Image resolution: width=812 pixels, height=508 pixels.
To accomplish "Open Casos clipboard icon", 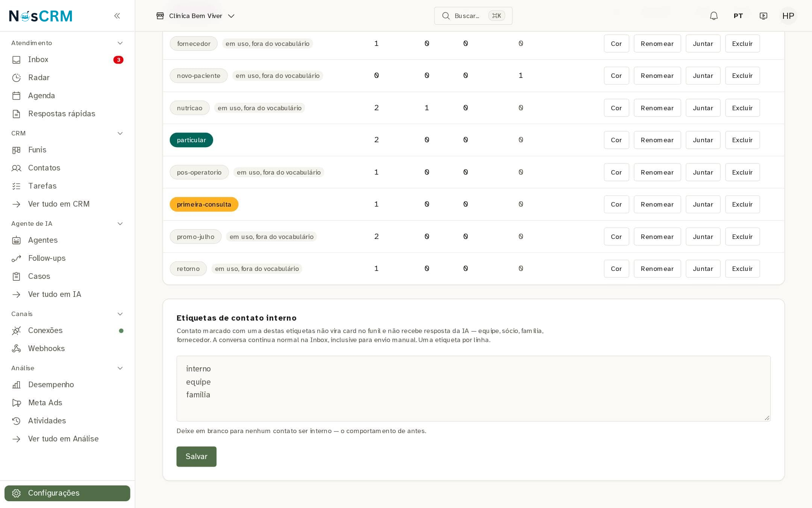I will [16, 276].
